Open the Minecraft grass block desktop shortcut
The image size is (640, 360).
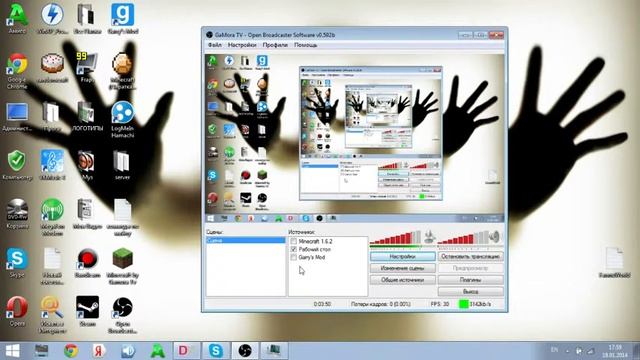[x=122, y=266]
